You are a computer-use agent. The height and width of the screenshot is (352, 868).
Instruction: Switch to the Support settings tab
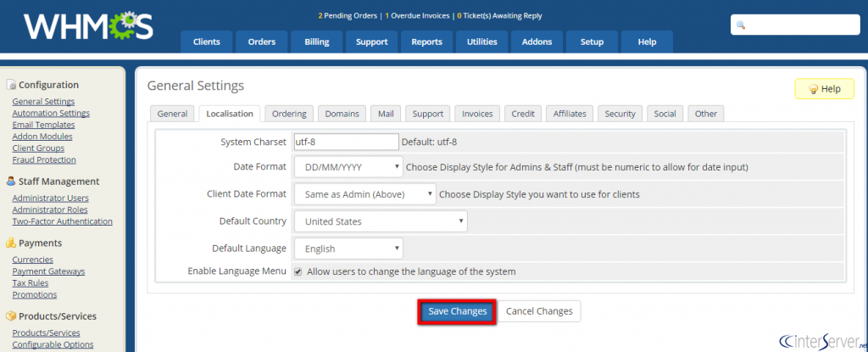[428, 114]
